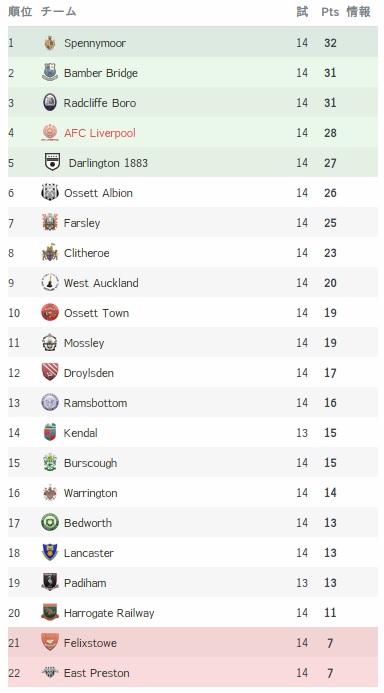Click the West Auckland team name
Screen dimensions: 384x693
click(101, 283)
